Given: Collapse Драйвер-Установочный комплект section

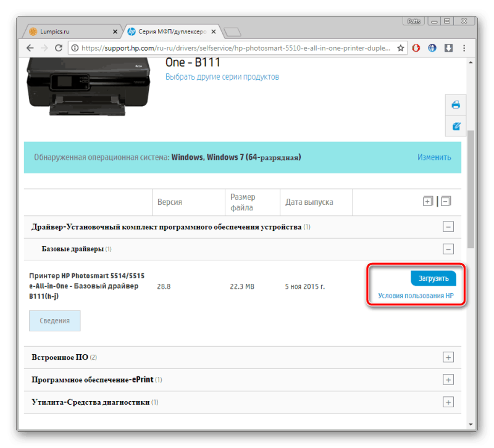Looking at the screenshot, I should point(448,226).
